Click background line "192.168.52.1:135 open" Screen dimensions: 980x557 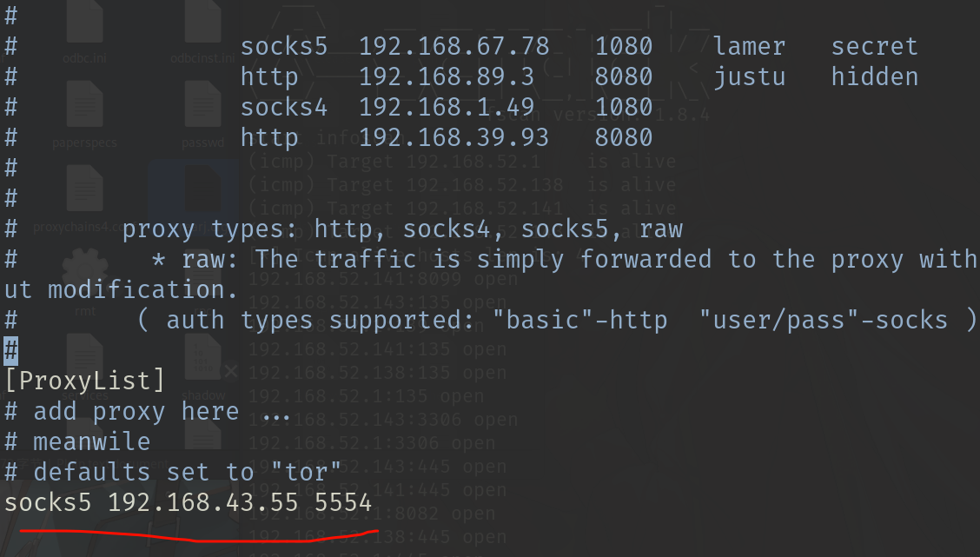pyautogui.click(x=367, y=396)
